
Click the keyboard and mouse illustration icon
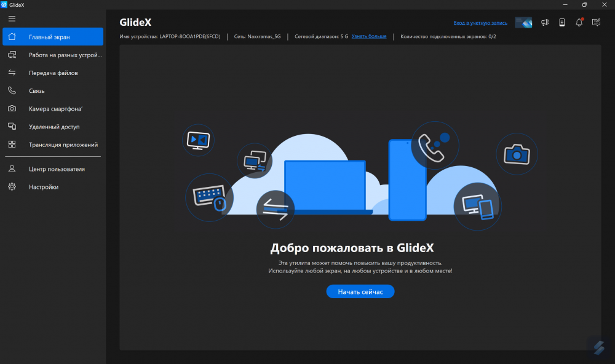[x=210, y=197]
